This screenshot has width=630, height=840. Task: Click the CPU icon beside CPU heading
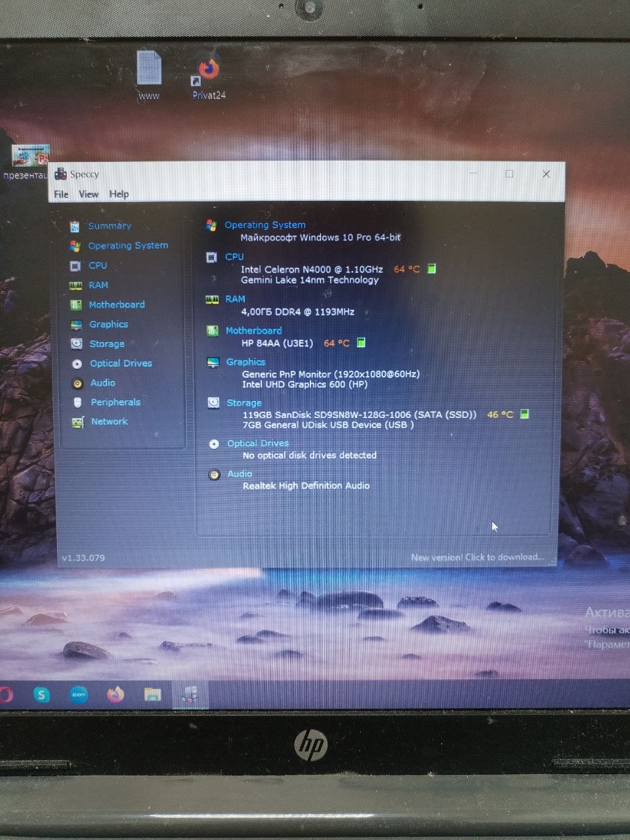(211, 257)
